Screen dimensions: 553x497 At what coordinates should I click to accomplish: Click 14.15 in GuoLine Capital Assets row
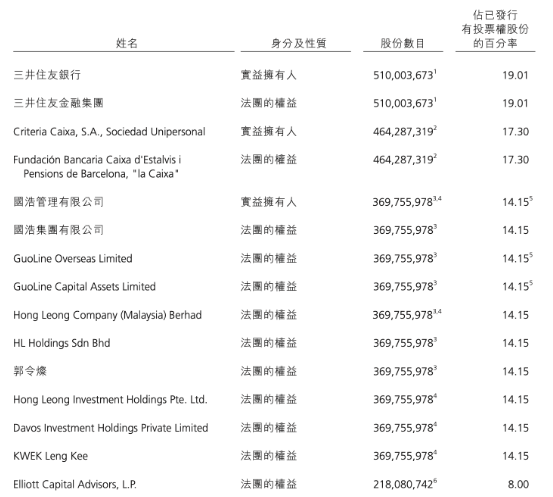pos(516,287)
